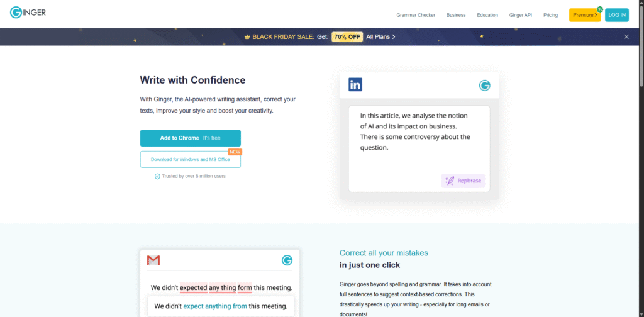644x317 pixels.
Task: Click the shield check trusted icon
Action: click(x=157, y=176)
